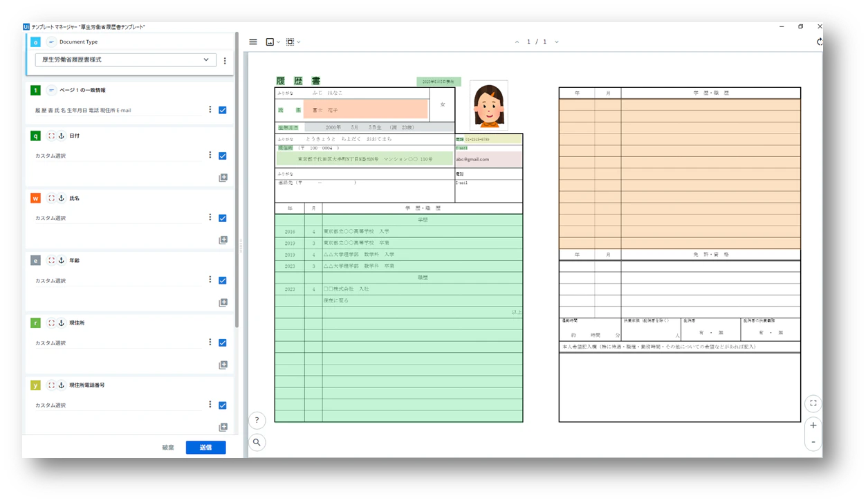Click the highlighted date in the resume header
This screenshot has width=868, height=503.
pos(438,82)
